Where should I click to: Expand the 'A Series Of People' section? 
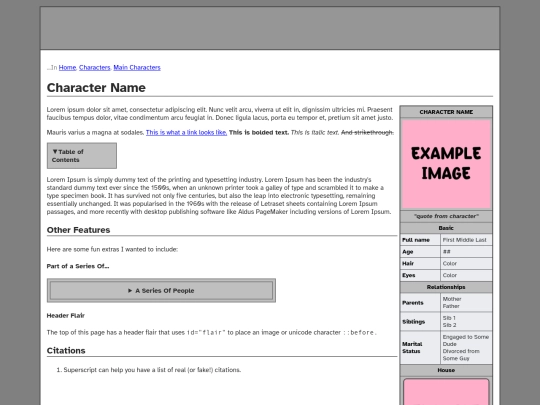(161, 291)
